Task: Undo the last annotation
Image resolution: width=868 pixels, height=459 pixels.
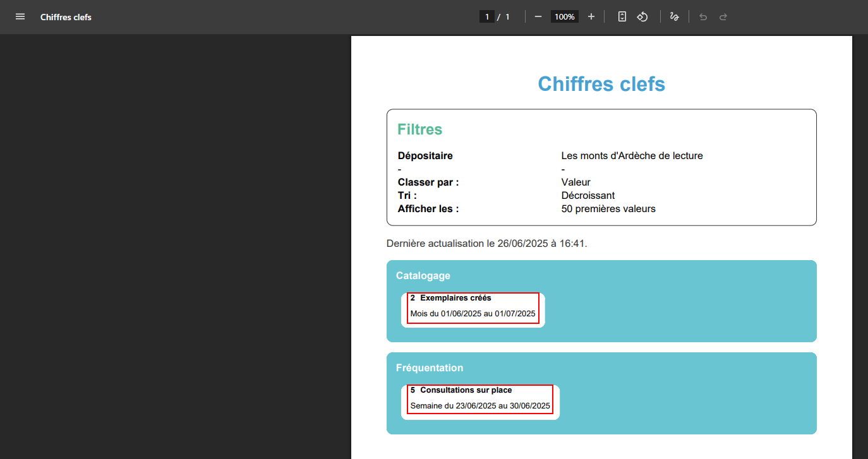Action: (x=702, y=16)
